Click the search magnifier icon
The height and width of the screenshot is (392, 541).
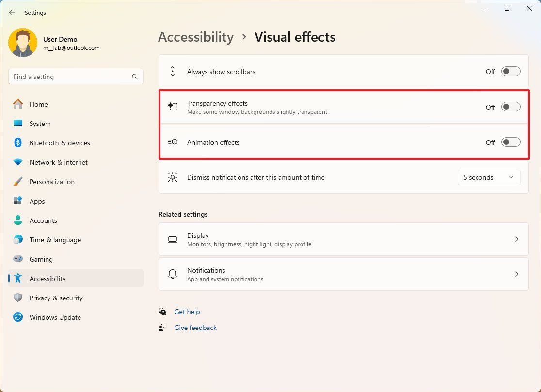point(135,77)
